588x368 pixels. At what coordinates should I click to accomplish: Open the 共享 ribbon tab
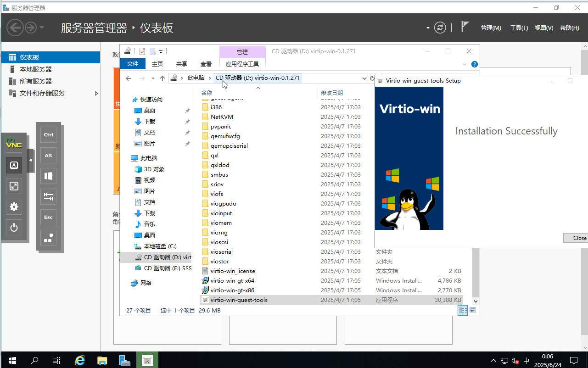click(x=182, y=64)
